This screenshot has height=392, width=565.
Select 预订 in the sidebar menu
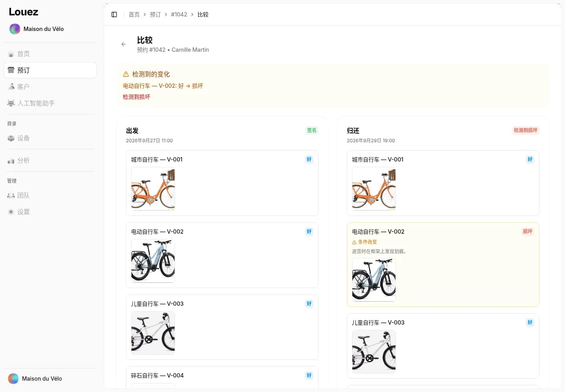[x=50, y=70]
